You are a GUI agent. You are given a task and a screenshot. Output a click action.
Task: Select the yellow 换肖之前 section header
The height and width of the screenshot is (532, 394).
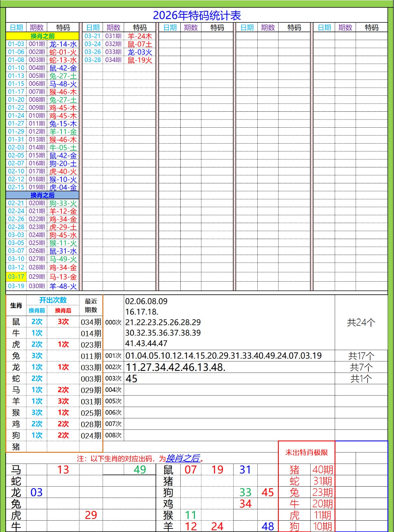click(43, 36)
